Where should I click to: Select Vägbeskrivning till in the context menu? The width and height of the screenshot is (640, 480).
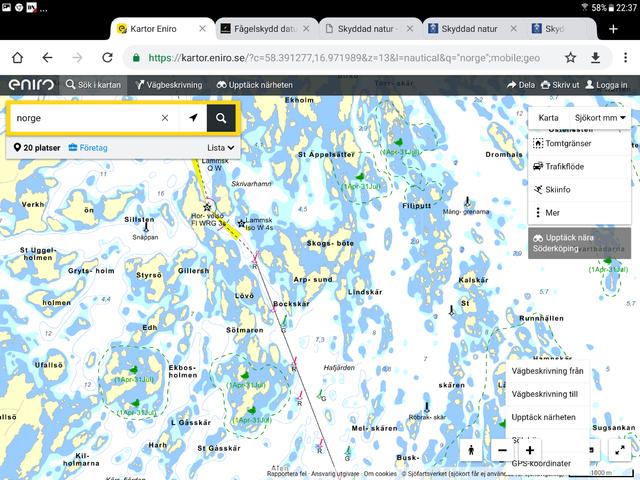click(547, 394)
